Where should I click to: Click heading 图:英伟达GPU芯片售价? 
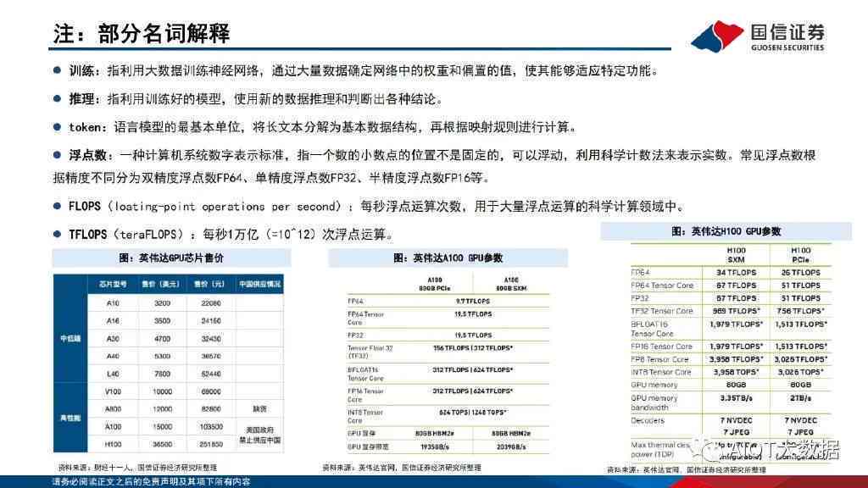click(171, 258)
